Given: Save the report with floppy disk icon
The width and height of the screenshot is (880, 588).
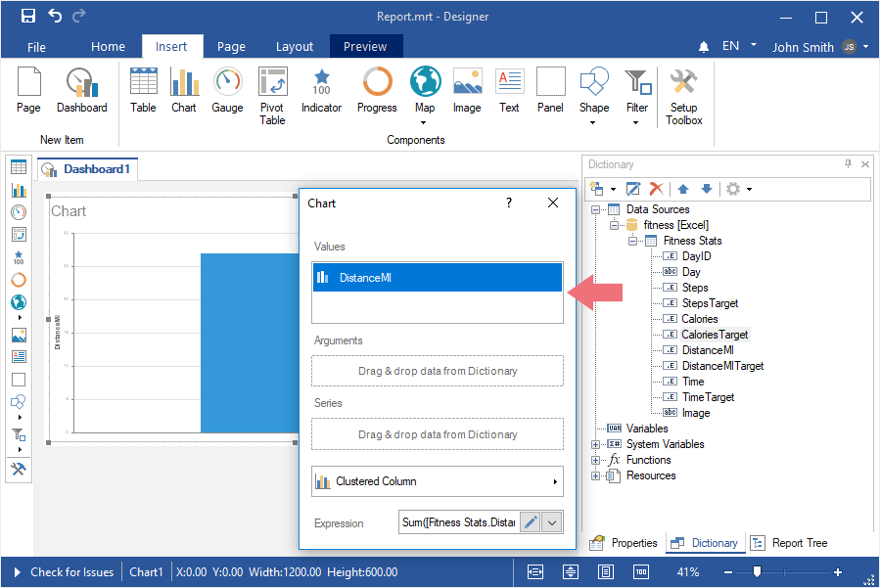Looking at the screenshot, I should point(28,16).
